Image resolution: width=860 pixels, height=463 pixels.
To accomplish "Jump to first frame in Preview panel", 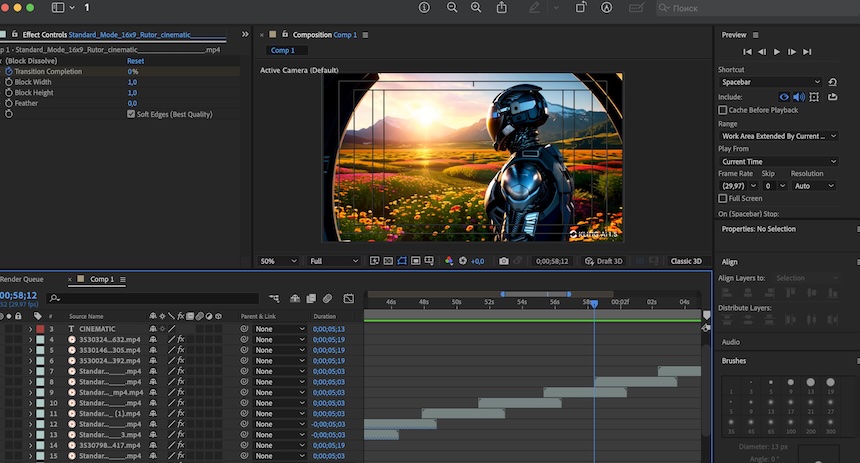I will [x=747, y=51].
